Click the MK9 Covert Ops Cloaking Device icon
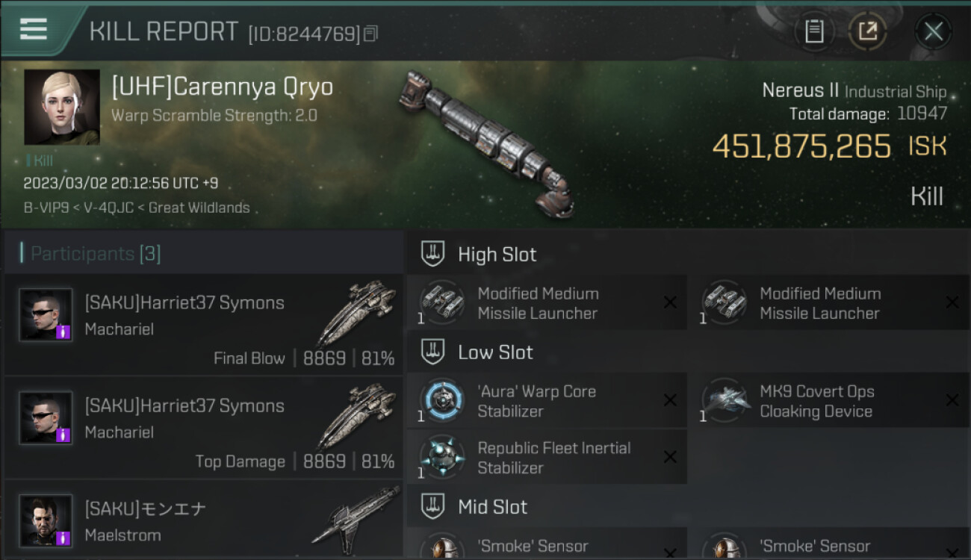971x560 pixels. coord(725,401)
